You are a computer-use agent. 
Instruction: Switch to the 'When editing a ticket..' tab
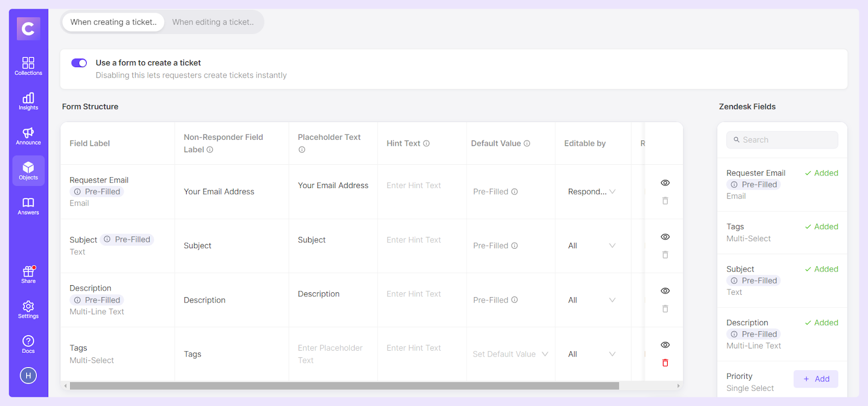[x=213, y=22]
